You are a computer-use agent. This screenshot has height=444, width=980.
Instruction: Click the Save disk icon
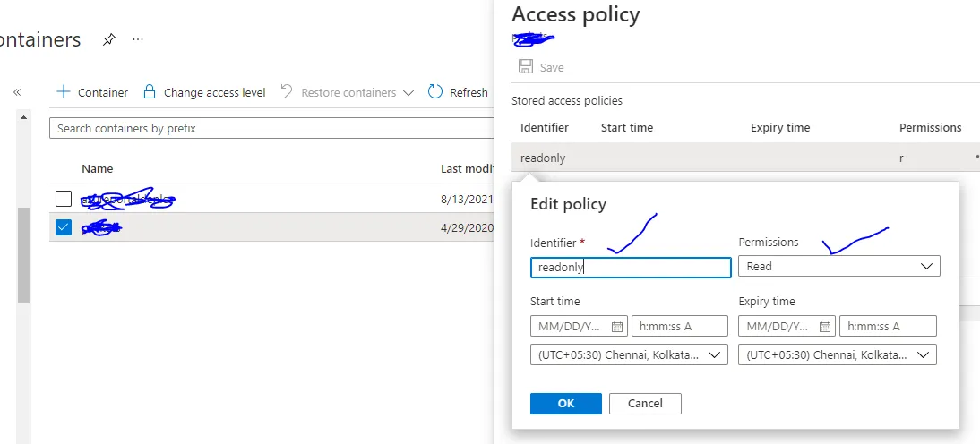coord(526,67)
